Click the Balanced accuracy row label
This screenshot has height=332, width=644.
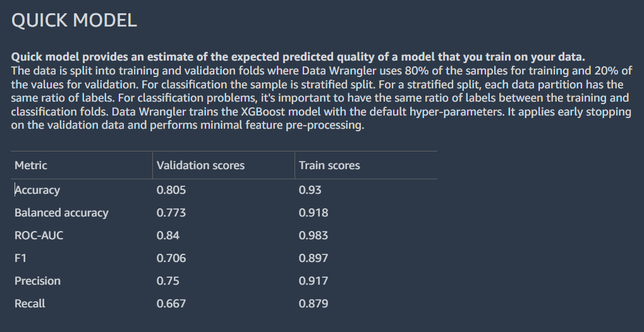61,213
